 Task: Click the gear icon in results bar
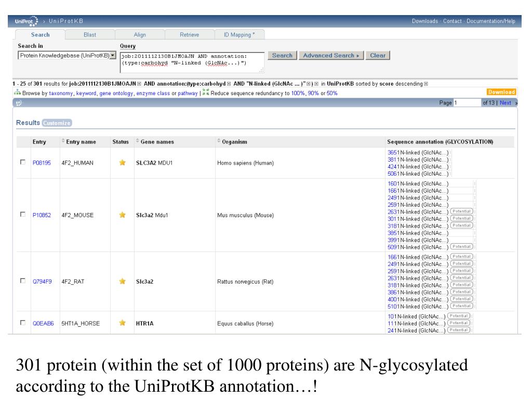pyautogui.click(x=19, y=103)
